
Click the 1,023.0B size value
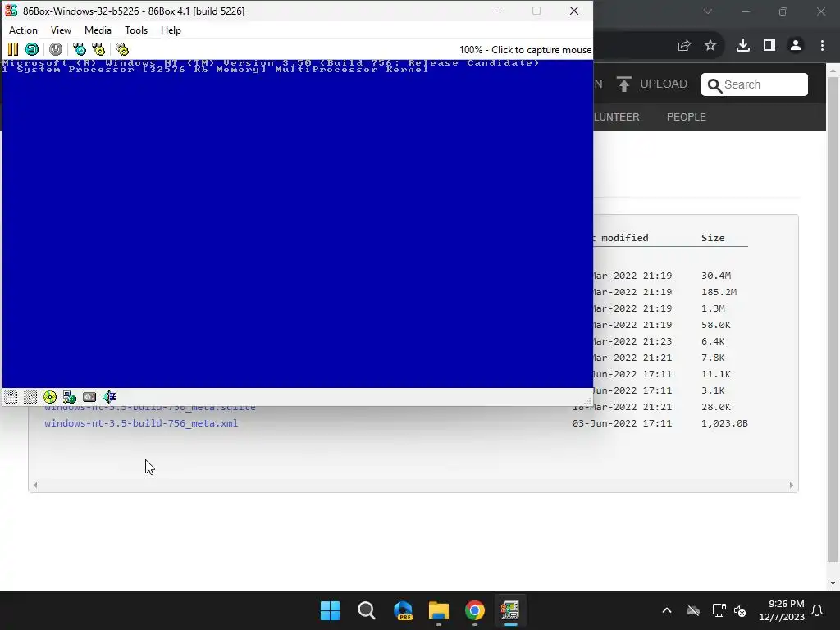(725, 423)
